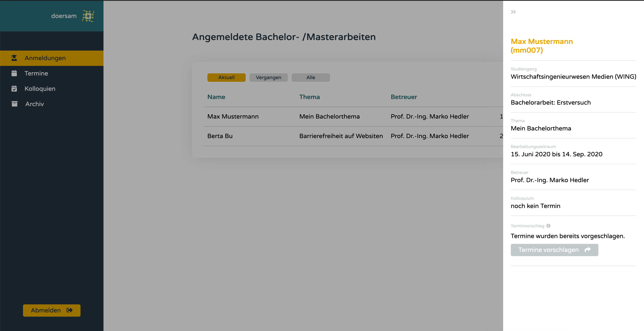Click Wirtschaftsingenieurwesen Medien (WING) value
Viewport: 644px width, 331px height.
(x=573, y=77)
